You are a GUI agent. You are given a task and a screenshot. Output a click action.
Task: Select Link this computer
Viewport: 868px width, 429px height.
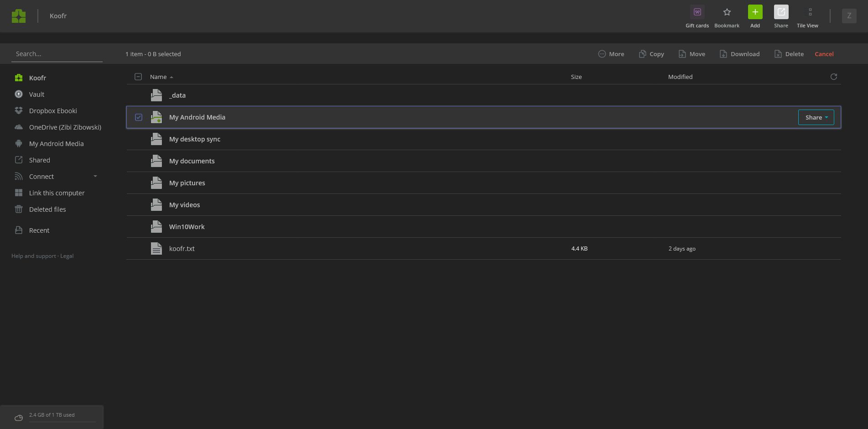coord(57,193)
